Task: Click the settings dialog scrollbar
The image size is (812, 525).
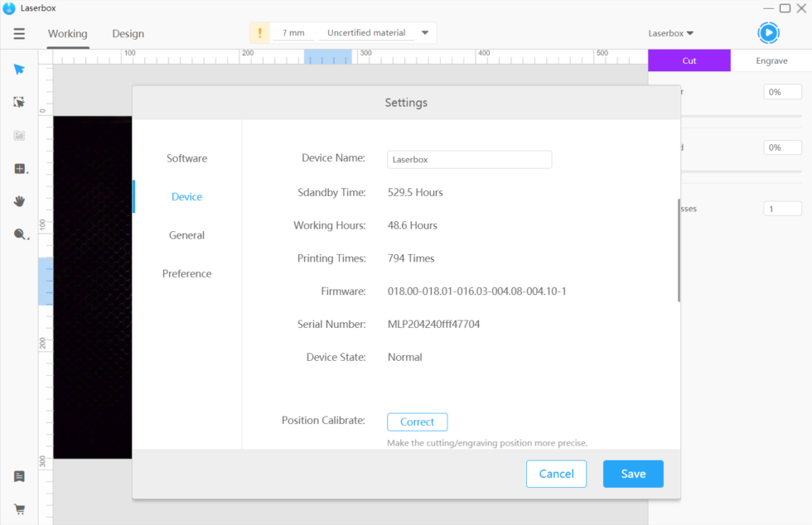Action: [679, 251]
